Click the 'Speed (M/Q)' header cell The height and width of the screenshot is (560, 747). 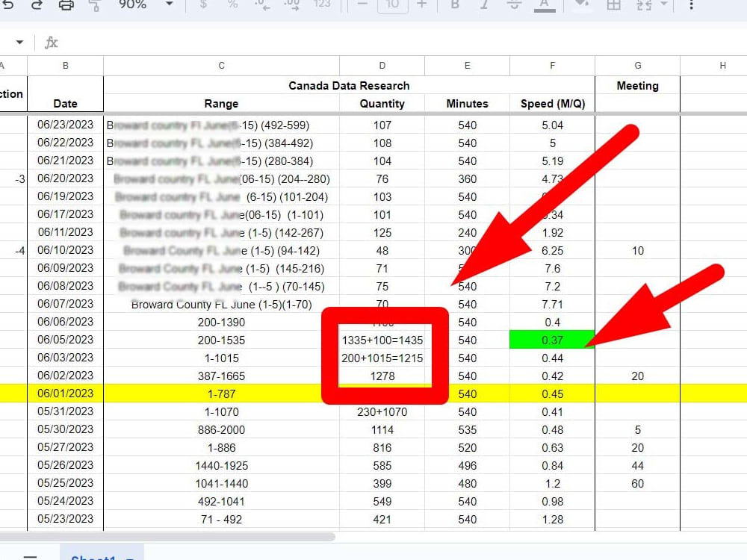pyautogui.click(x=552, y=103)
